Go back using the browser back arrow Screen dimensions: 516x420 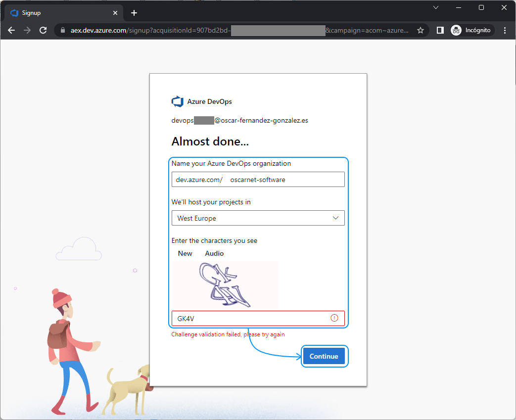coord(11,30)
